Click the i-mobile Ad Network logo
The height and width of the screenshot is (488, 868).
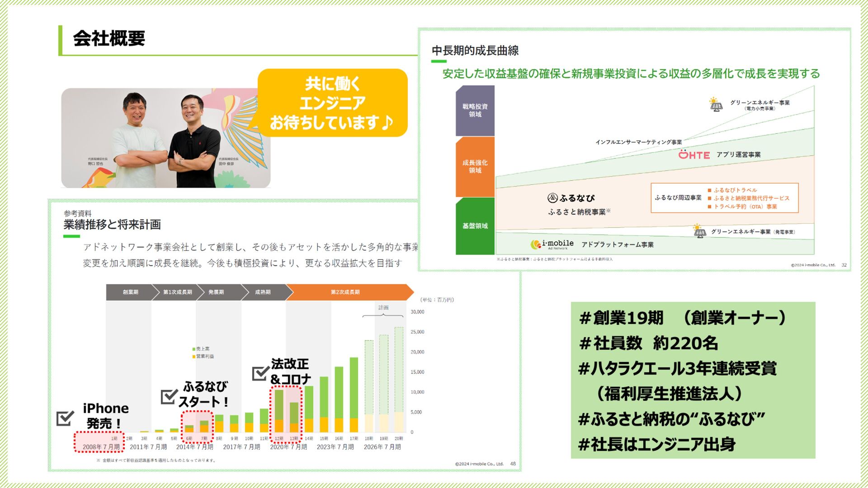point(552,244)
